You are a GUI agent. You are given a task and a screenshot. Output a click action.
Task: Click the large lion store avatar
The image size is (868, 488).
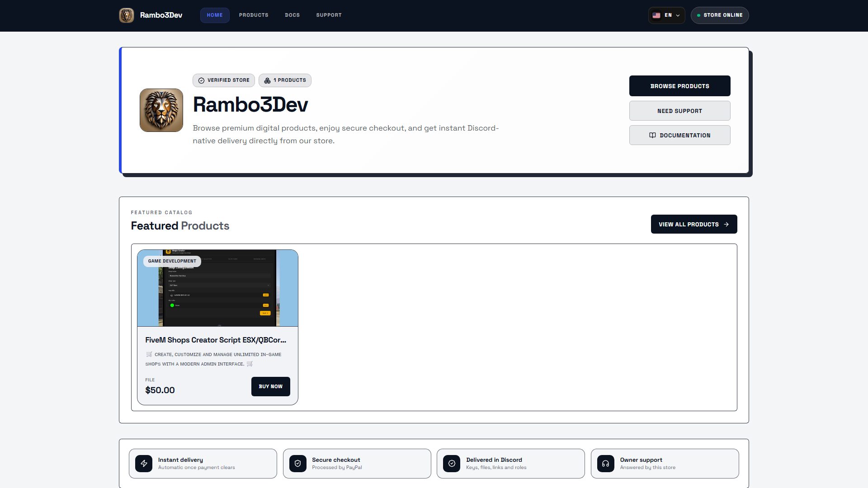tap(161, 110)
